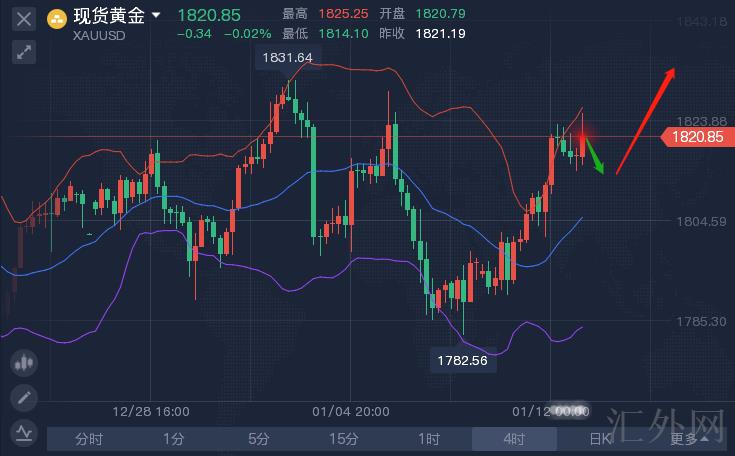Switch to the 分时 timeframe tab
The height and width of the screenshot is (456, 735).
pos(89,438)
